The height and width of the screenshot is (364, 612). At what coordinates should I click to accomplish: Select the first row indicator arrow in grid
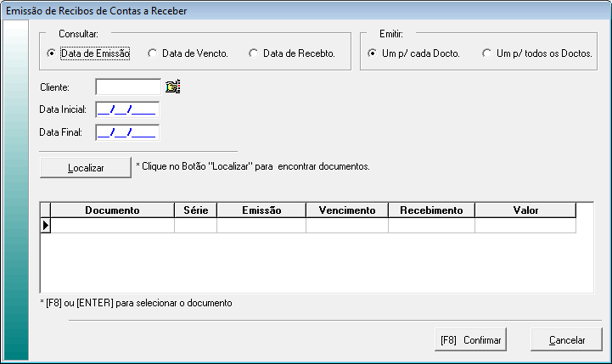[46, 226]
